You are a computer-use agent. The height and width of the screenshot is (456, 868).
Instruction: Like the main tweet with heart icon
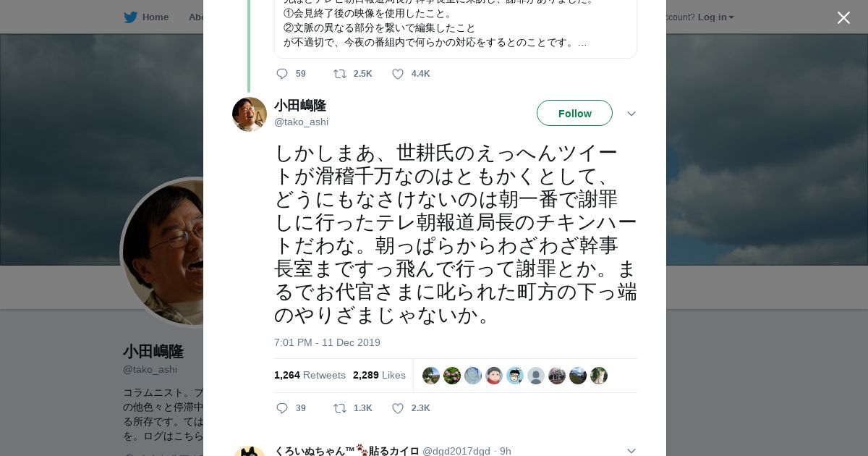pos(397,408)
